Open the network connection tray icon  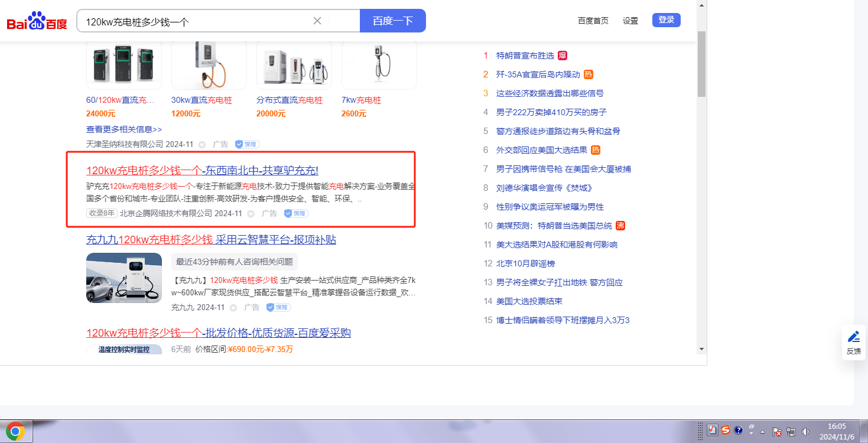pyautogui.click(x=791, y=432)
